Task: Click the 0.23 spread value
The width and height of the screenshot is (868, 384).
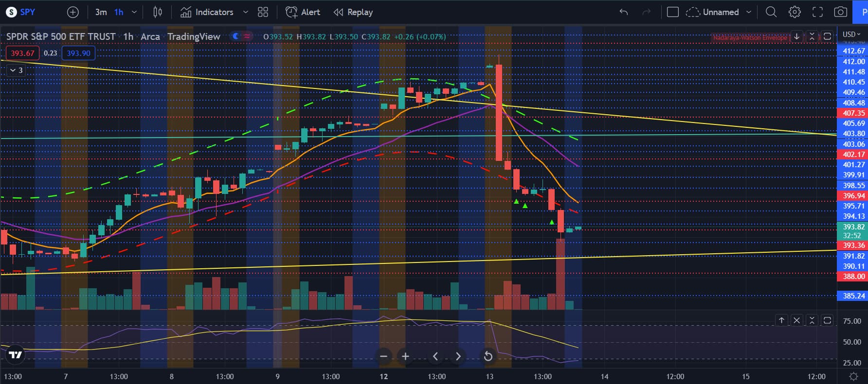Action: tap(51, 53)
